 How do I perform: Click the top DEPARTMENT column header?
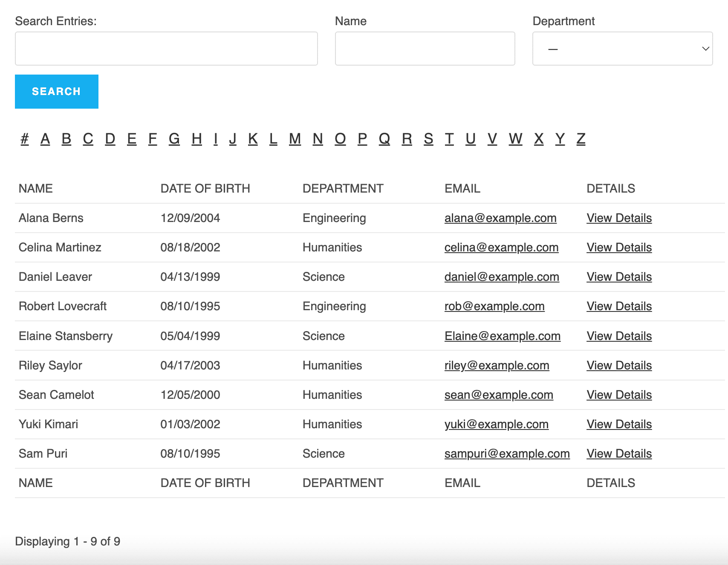[x=343, y=189]
